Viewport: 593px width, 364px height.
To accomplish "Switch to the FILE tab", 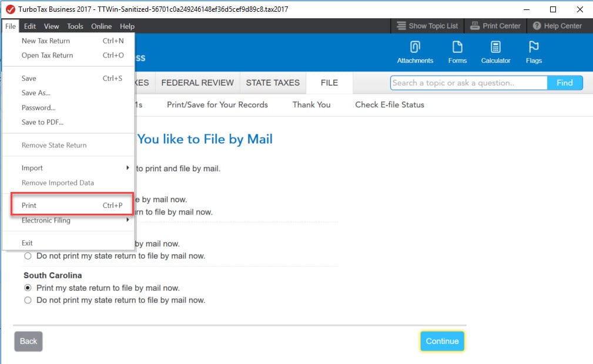I will click(329, 83).
